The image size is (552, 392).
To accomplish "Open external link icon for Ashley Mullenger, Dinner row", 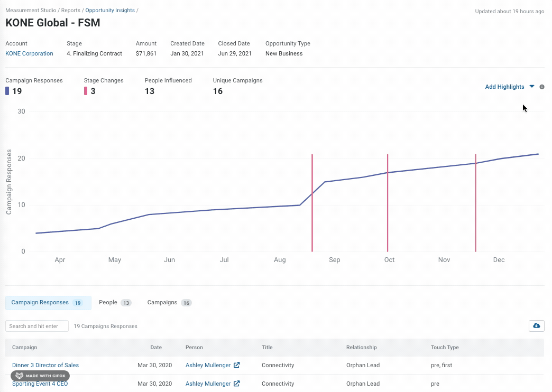I will pyautogui.click(x=237, y=365).
